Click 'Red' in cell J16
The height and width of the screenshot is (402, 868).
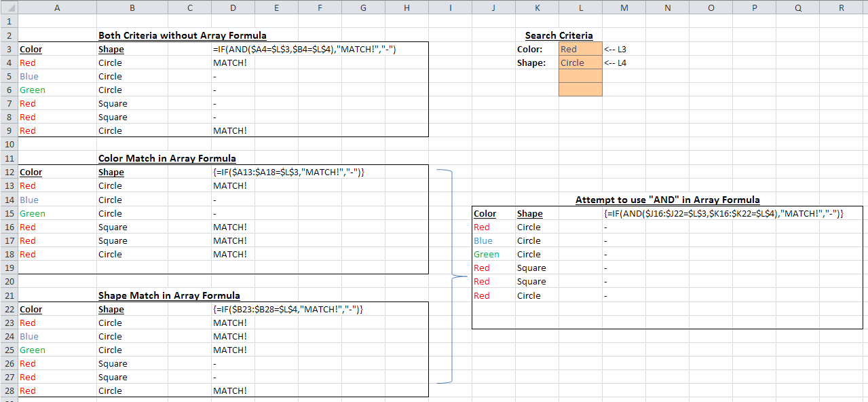point(482,227)
